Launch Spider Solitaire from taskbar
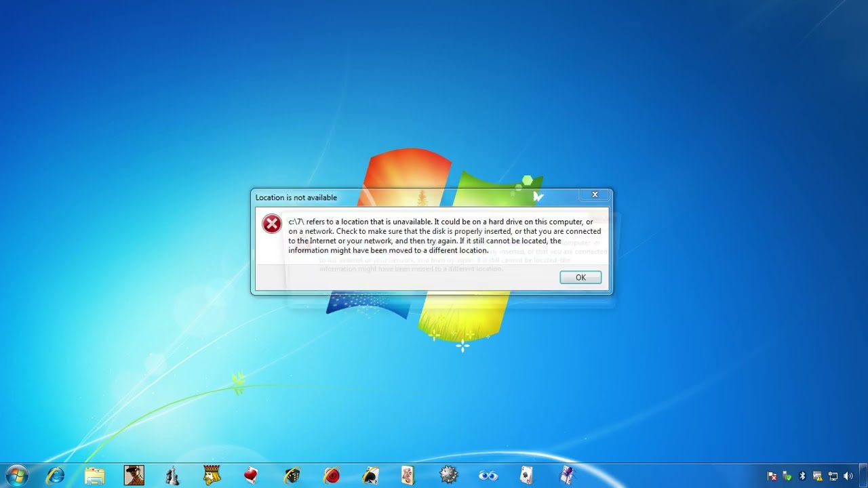This screenshot has width=868, height=488. pos(567,476)
